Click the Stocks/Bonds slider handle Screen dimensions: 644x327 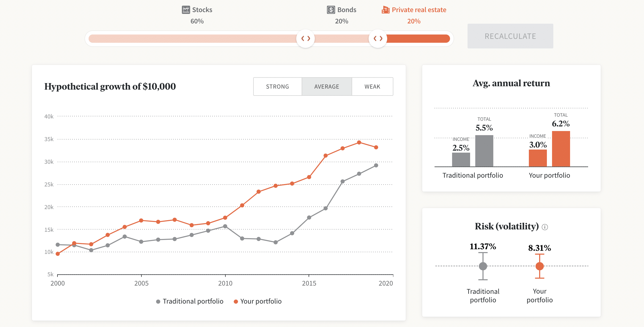[x=306, y=39]
